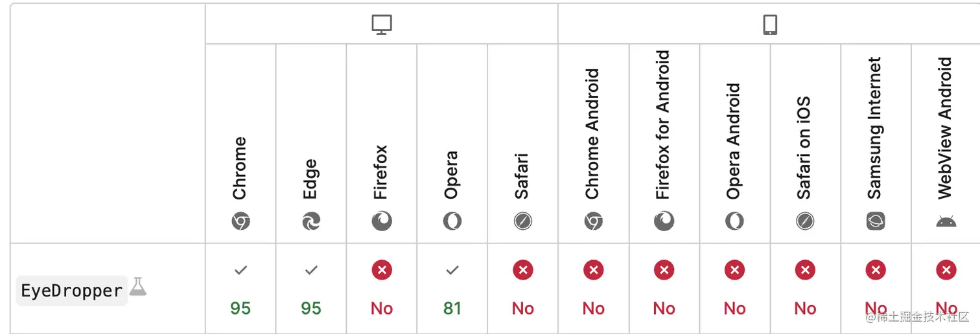Click the Chrome browser logo icon
980x334 pixels.
[240, 222]
